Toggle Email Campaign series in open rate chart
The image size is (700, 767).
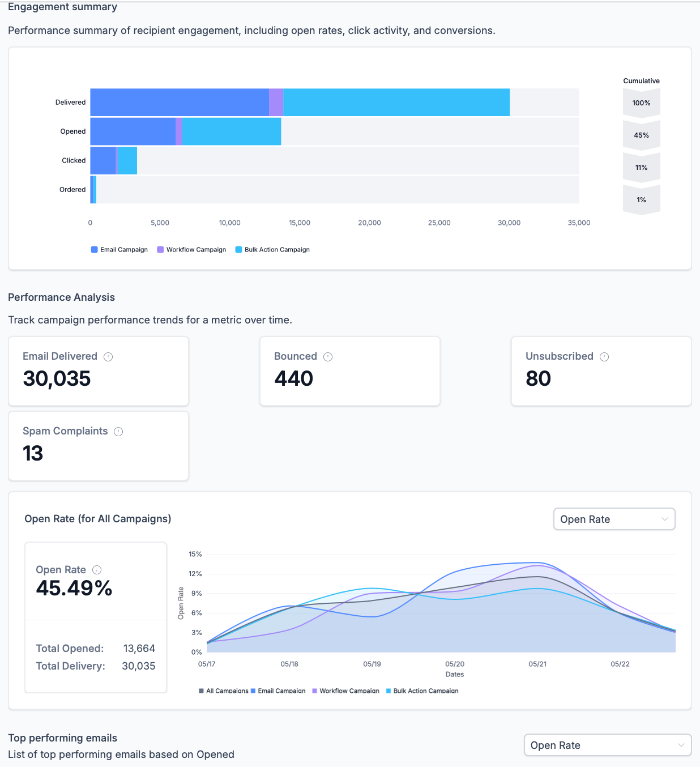(x=278, y=691)
